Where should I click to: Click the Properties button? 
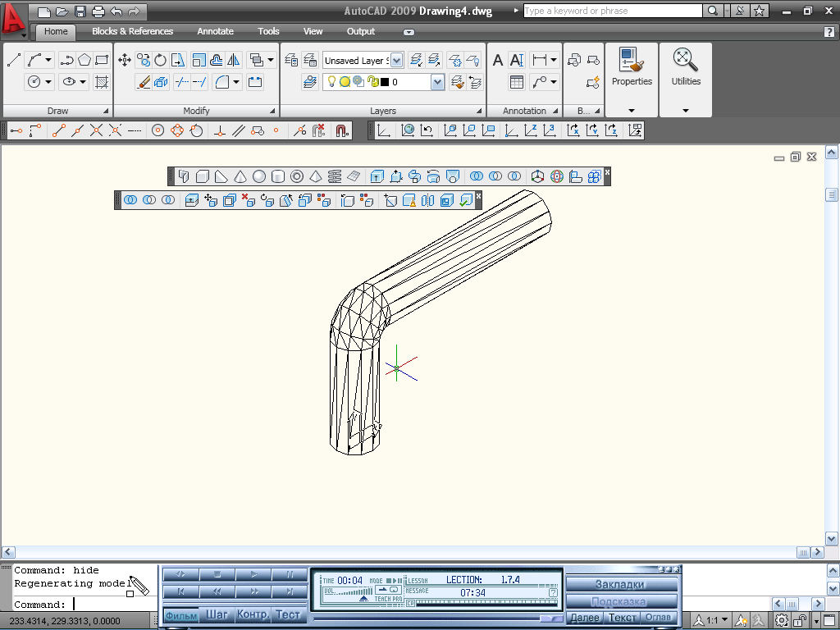point(632,66)
